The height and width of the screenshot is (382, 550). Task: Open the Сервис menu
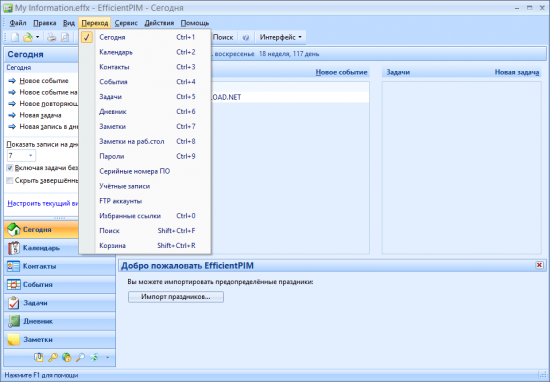(x=126, y=23)
